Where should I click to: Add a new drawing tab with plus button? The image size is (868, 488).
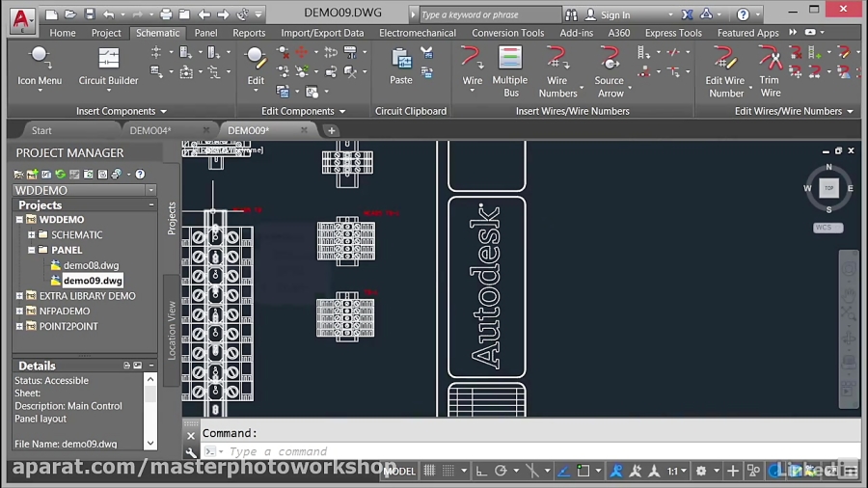(331, 130)
